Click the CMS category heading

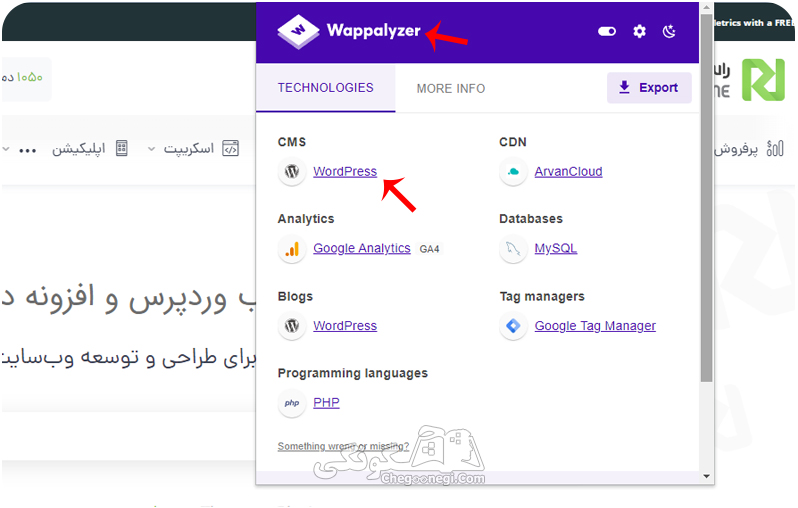click(292, 142)
